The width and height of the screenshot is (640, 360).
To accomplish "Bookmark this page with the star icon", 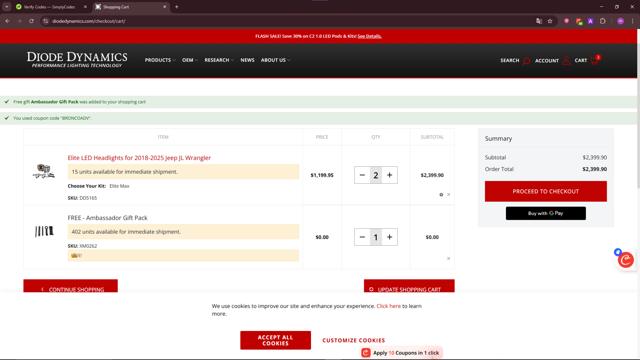I will [550, 21].
